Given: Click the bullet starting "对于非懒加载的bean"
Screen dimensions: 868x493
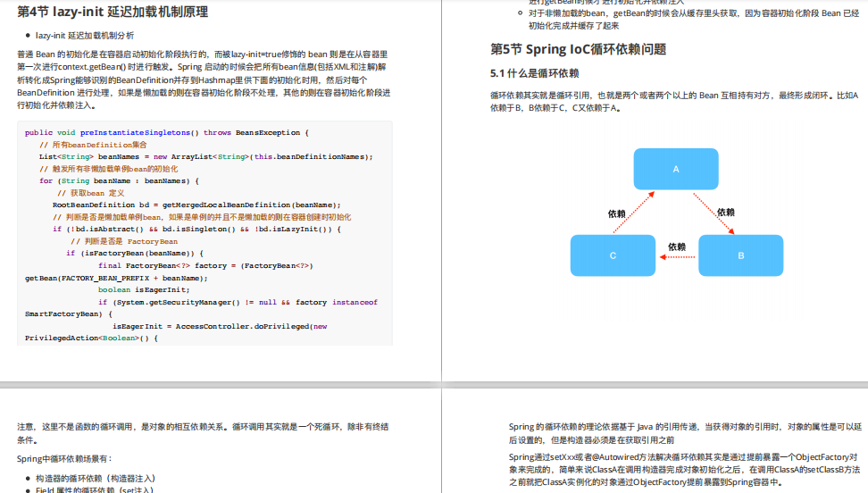Looking at the screenshot, I should tap(694, 20).
